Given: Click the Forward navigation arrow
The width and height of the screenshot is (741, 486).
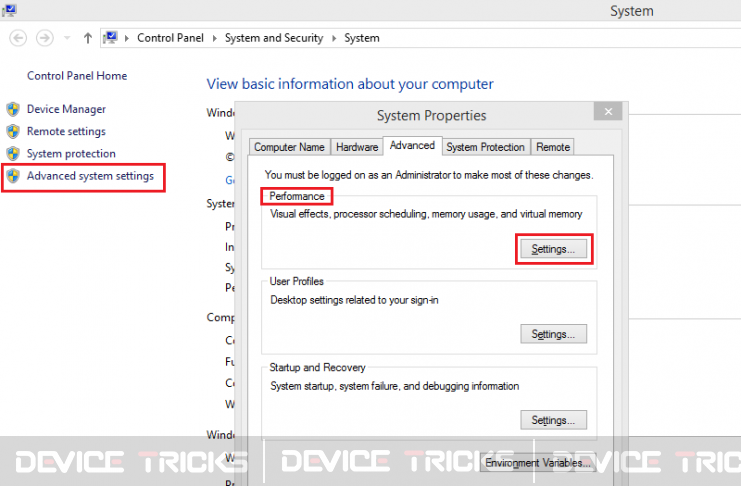Looking at the screenshot, I should (x=45, y=38).
